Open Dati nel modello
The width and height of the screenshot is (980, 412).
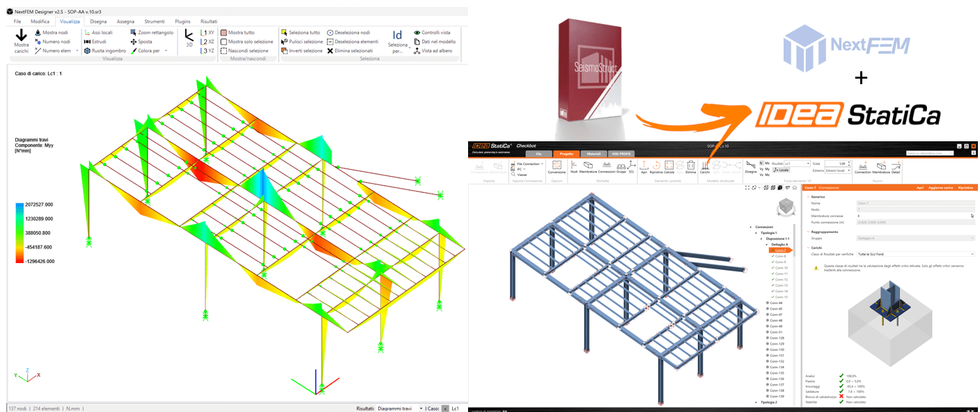435,41
